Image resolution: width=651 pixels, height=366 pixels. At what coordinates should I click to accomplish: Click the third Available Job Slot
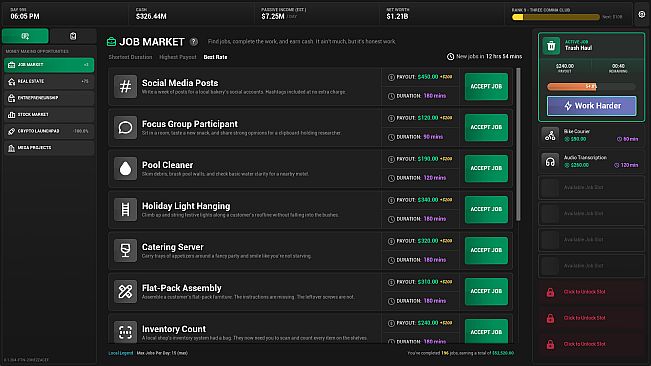592,240
